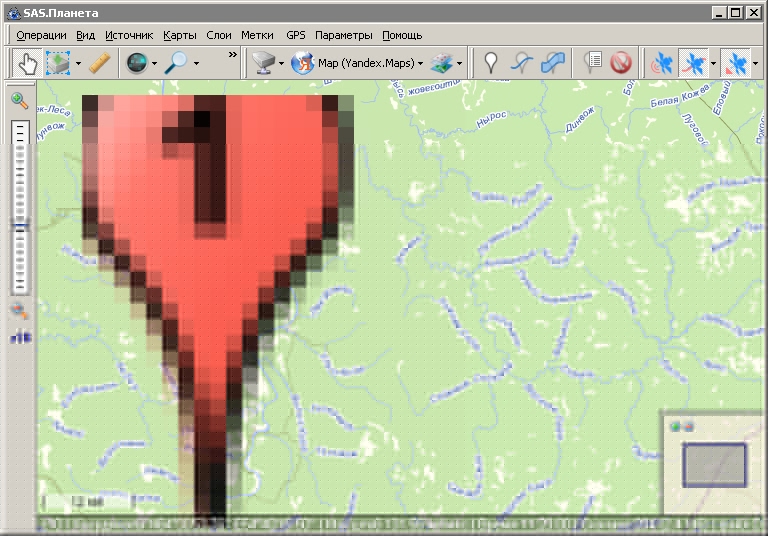Click the minimap viewport rectangle
Image resolution: width=768 pixels, height=536 pixels.
pos(714,464)
